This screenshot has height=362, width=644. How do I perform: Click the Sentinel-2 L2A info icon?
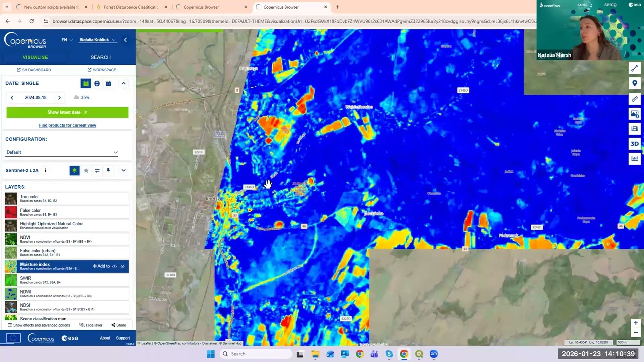[45, 170]
